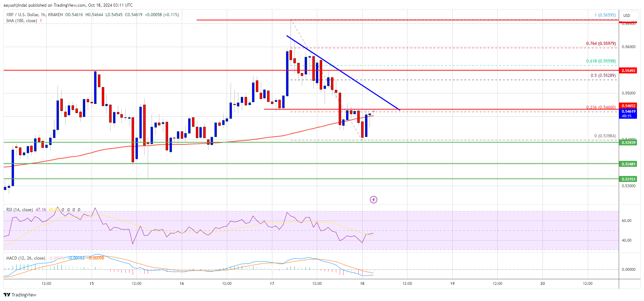
Task: Click the date label 17 on time axis
Action: [272, 283]
